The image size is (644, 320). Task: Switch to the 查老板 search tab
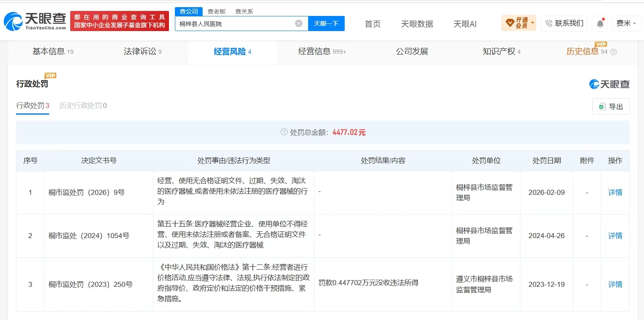[216, 11]
